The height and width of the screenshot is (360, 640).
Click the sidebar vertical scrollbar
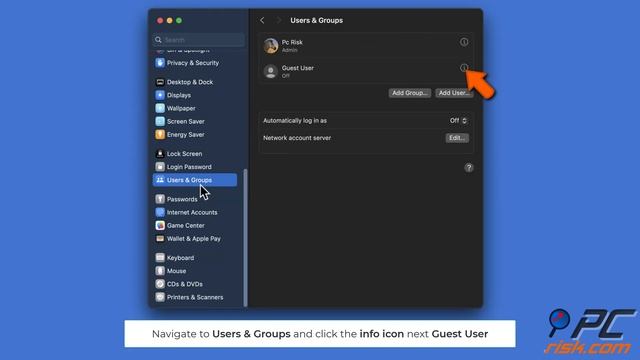[x=245, y=238]
